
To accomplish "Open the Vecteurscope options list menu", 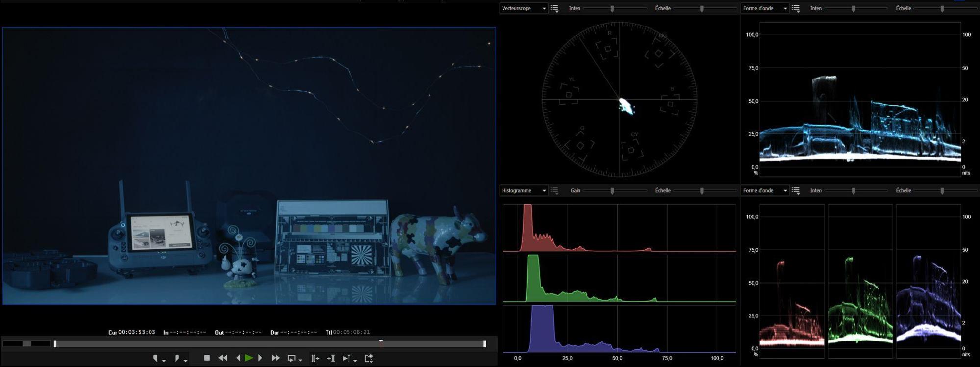I will coord(554,8).
